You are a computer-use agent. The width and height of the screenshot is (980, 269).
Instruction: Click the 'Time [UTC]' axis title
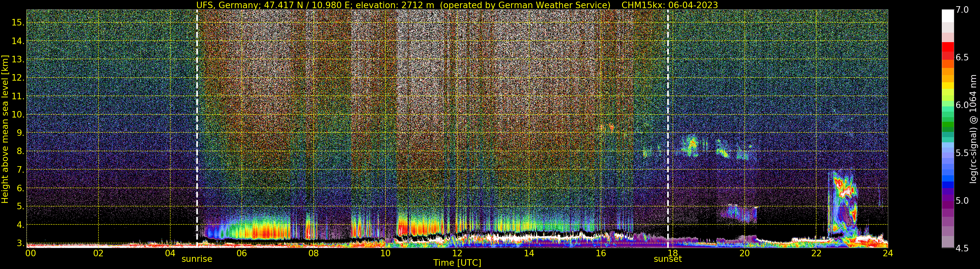pos(457,263)
